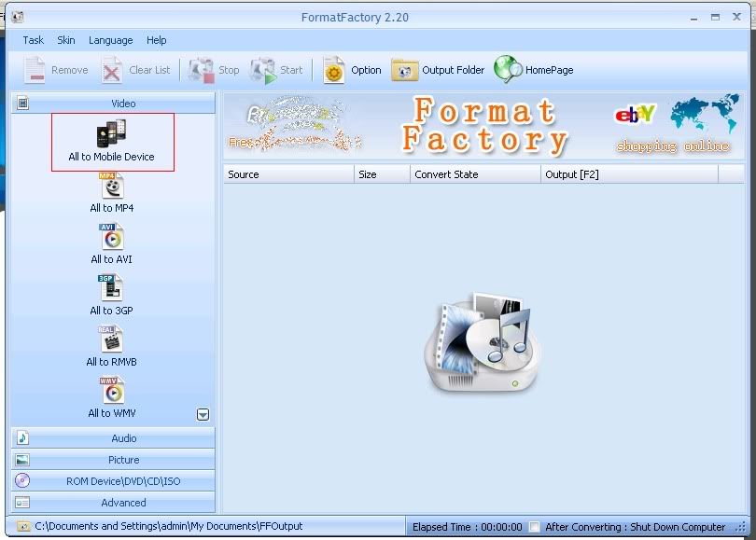Click the Clear List button label
This screenshot has height=540, width=756.
(x=149, y=70)
